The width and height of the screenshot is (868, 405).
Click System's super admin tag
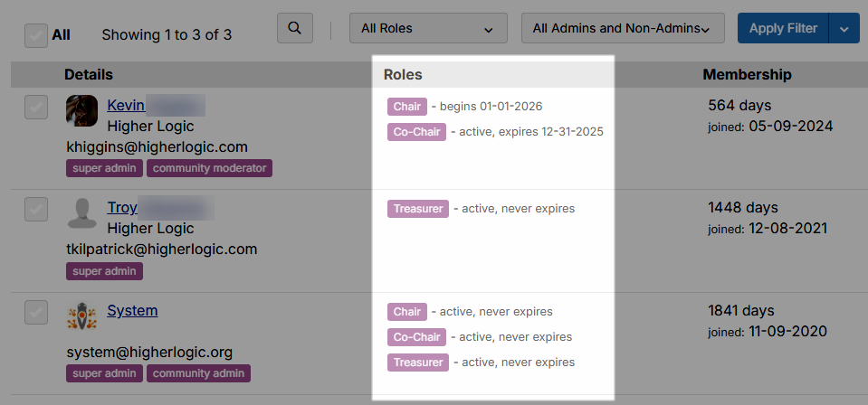click(x=105, y=373)
